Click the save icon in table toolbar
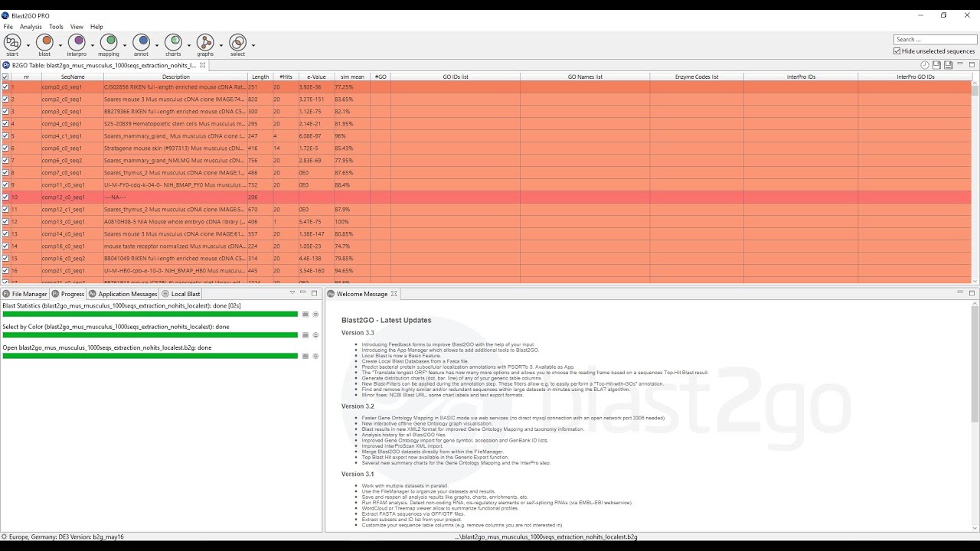Image resolution: width=980 pixels, height=551 pixels. tap(936, 65)
